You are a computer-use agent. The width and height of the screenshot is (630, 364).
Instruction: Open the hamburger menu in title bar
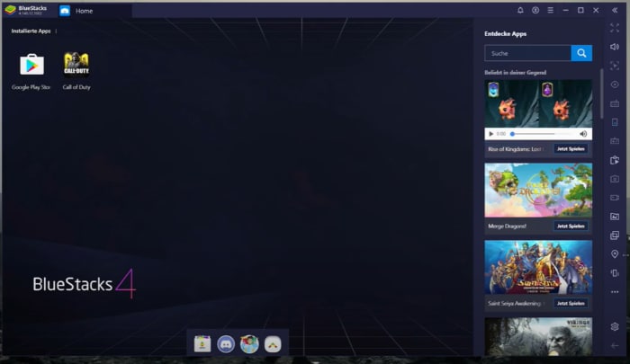tap(551, 11)
